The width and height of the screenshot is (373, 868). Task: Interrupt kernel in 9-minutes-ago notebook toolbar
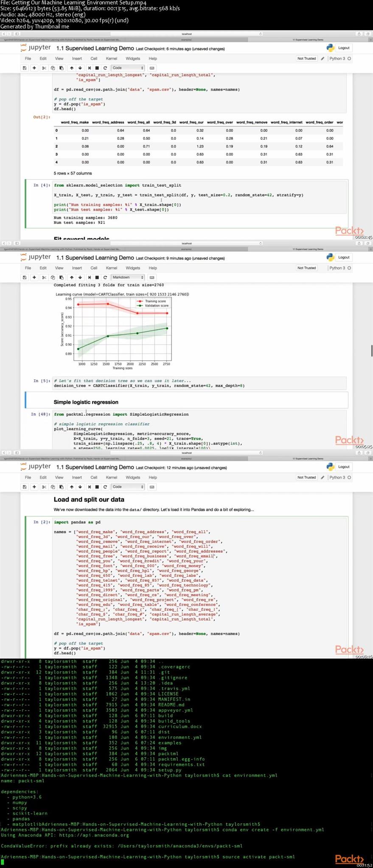(97, 277)
